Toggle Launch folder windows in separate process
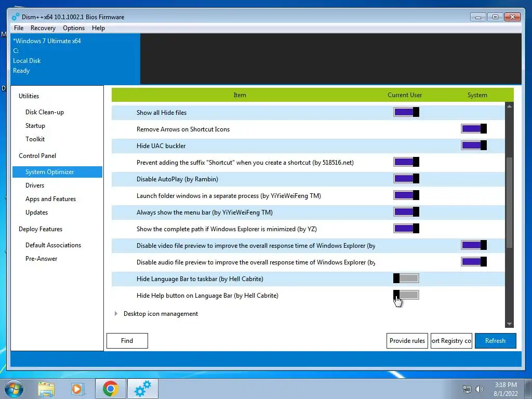 (x=406, y=195)
